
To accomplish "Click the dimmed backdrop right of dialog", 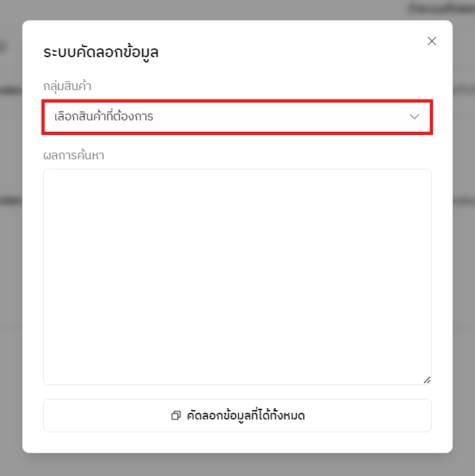I will click(x=464, y=269).
